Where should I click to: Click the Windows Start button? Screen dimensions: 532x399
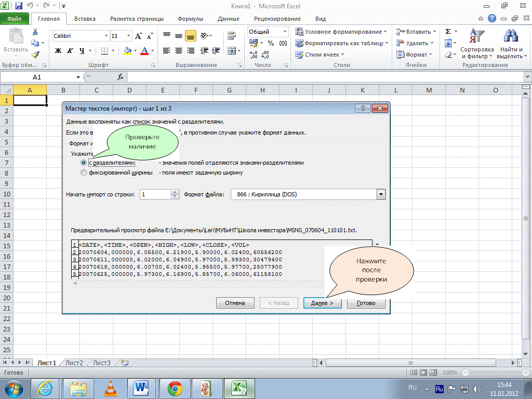[x=14, y=389]
